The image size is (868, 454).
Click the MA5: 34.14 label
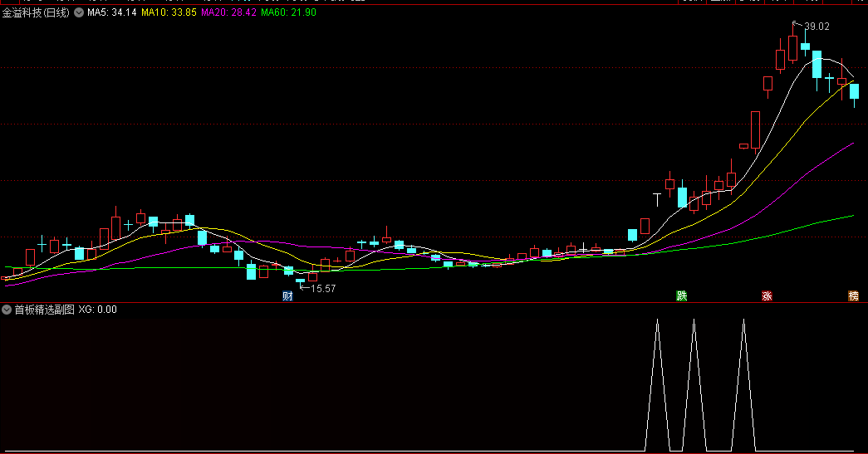click(112, 12)
